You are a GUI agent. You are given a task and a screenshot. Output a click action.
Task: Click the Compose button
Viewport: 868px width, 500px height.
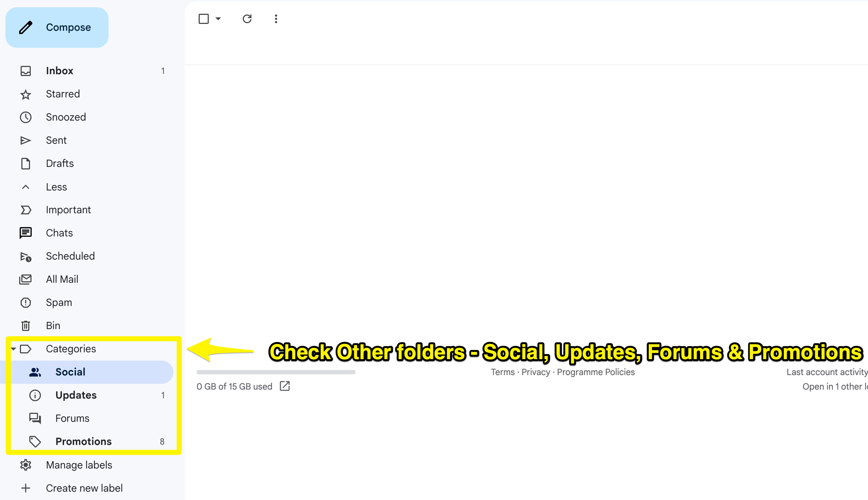coord(57,28)
